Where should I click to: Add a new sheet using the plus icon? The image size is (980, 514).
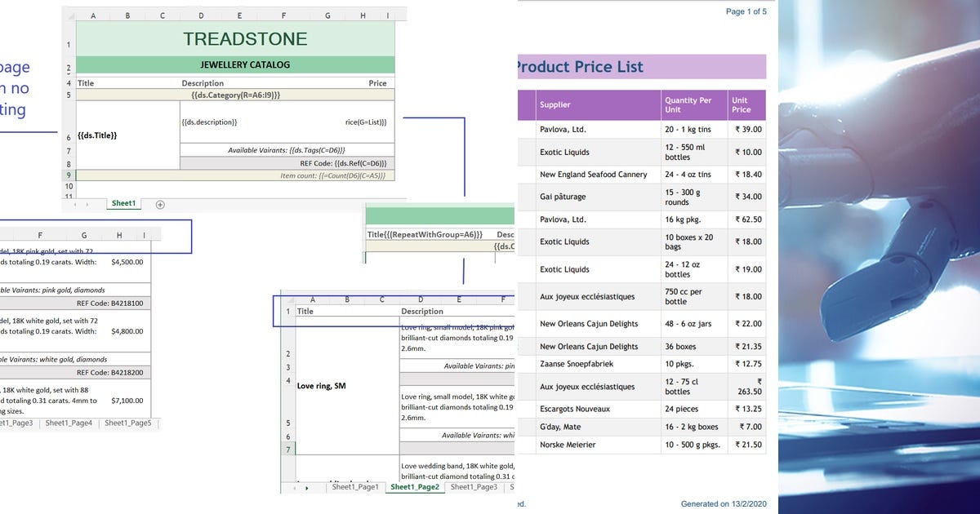click(159, 204)
